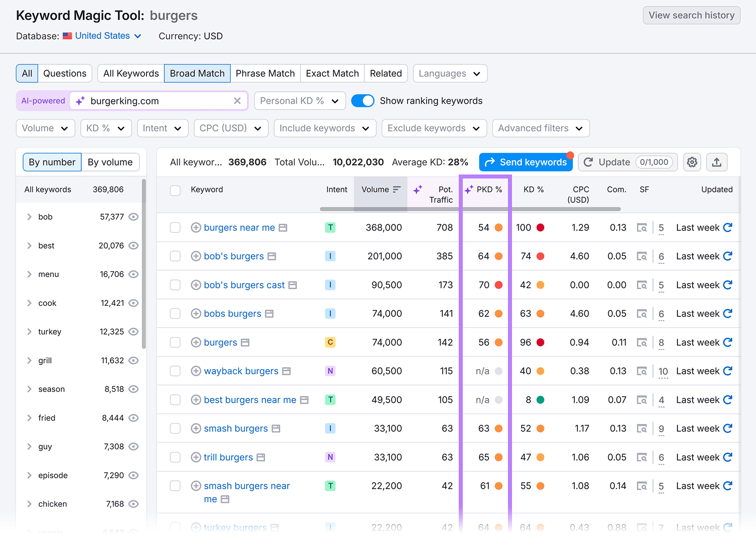The width and height of the screenshot is (756, 537).
Task: Hide the bob keyword group using eye icon
Action: pos(133,217)
